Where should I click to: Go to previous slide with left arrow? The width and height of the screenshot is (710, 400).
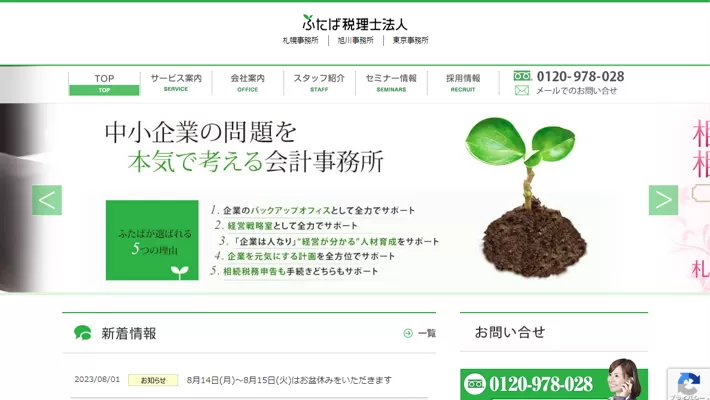click(x=47, y=200)
